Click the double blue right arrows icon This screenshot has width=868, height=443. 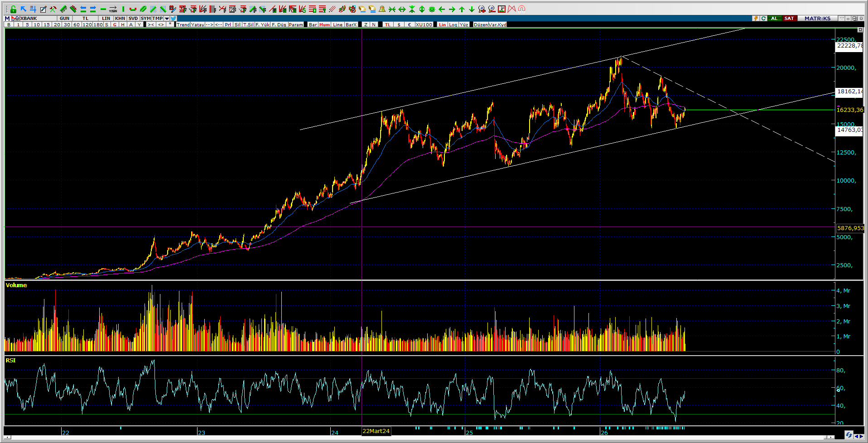pyautogui.click(x=93, y=9)
